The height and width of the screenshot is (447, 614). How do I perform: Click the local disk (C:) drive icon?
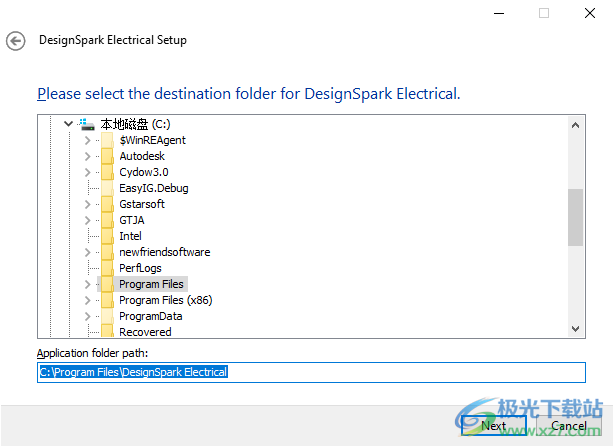87,124
